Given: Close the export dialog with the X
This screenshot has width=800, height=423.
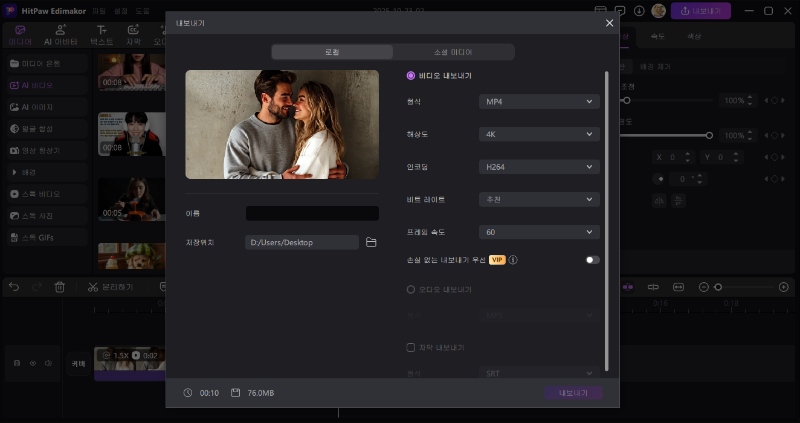Looking at the screenshot, I should click(610, 22).
